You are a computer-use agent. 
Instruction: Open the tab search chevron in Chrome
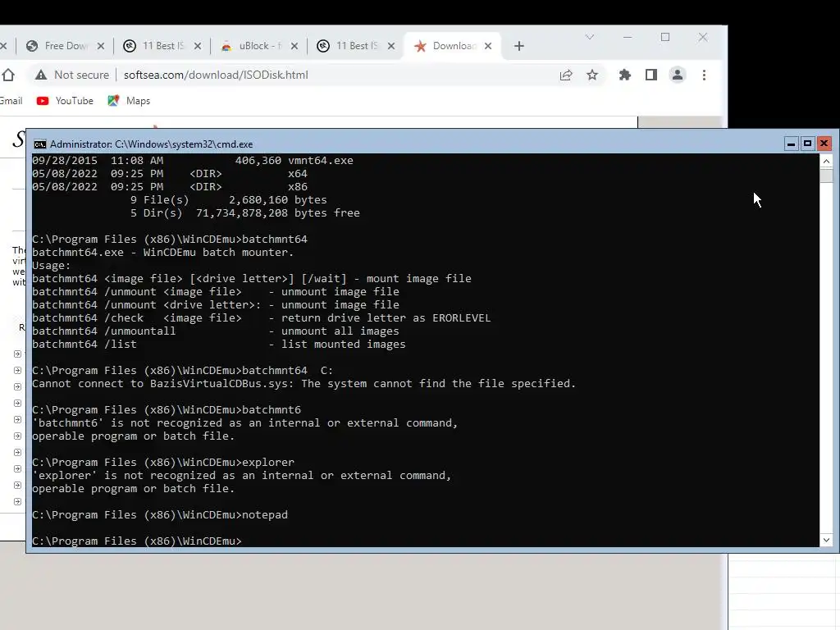[589, 37]
